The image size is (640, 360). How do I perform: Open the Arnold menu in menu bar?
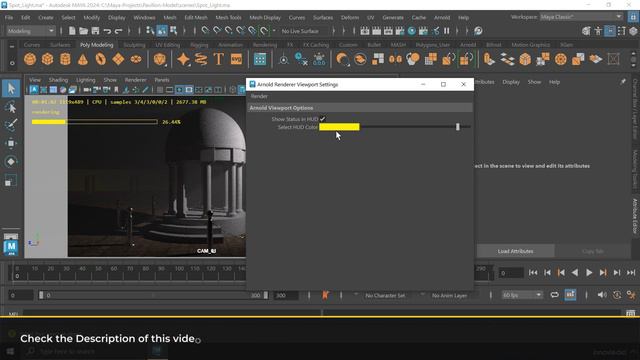pyautogui.click(x=442, y=18)
